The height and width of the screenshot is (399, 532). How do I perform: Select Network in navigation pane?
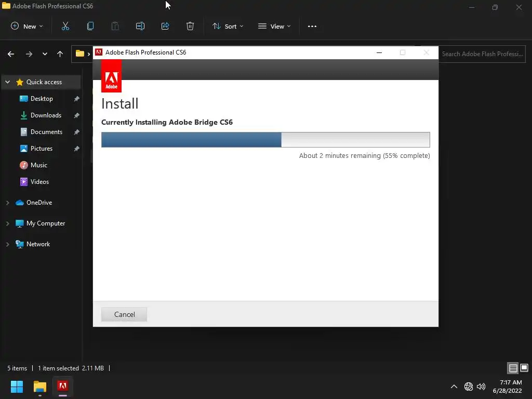click(38, 244)
